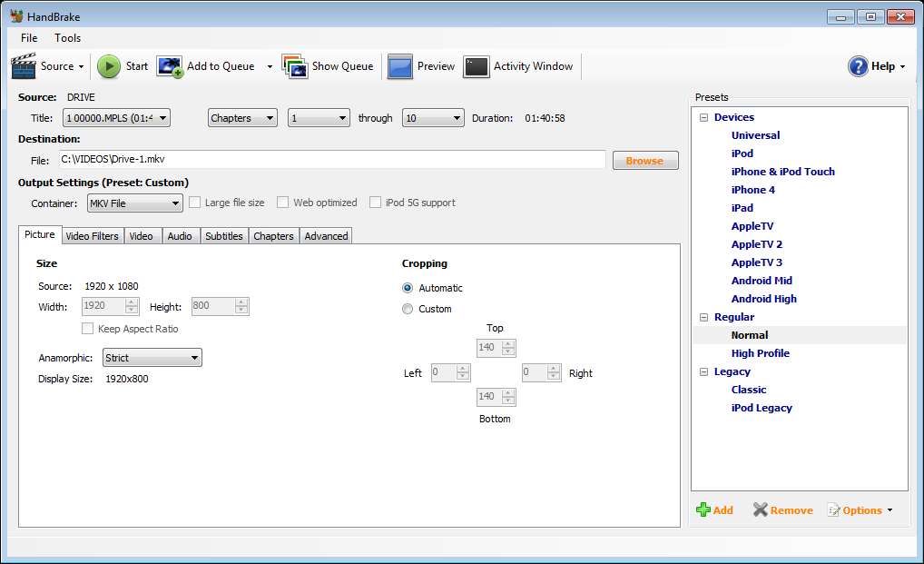The image size is (924, 564).
Task: Click the Browse button
Action: (644, 161)
